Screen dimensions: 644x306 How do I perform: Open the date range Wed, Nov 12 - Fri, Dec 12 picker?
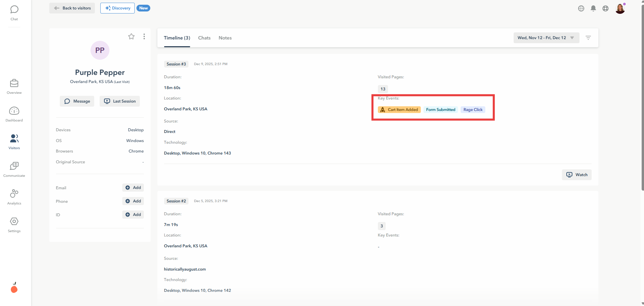click(545, 38)
